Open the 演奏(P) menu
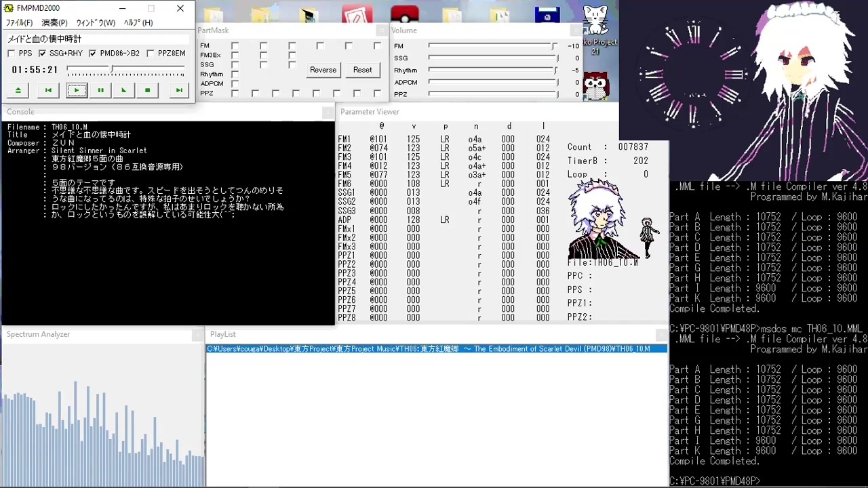The image size is (868, 488). click(x=54, y=23)
